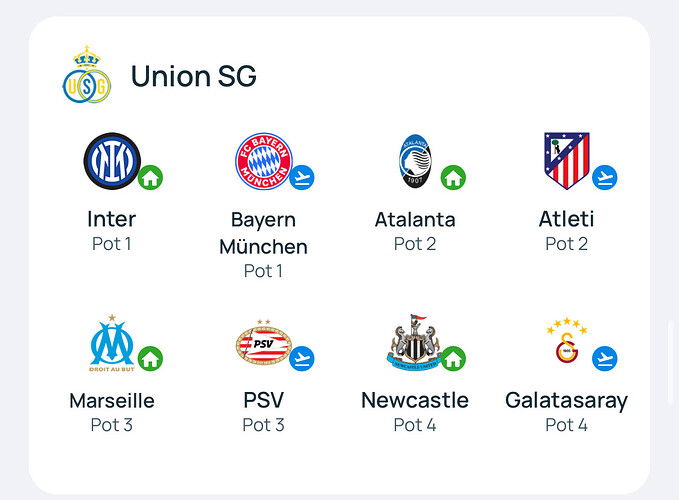
Task: Click blue away plane badge beside Bayern
Action: tap(302, 177)
